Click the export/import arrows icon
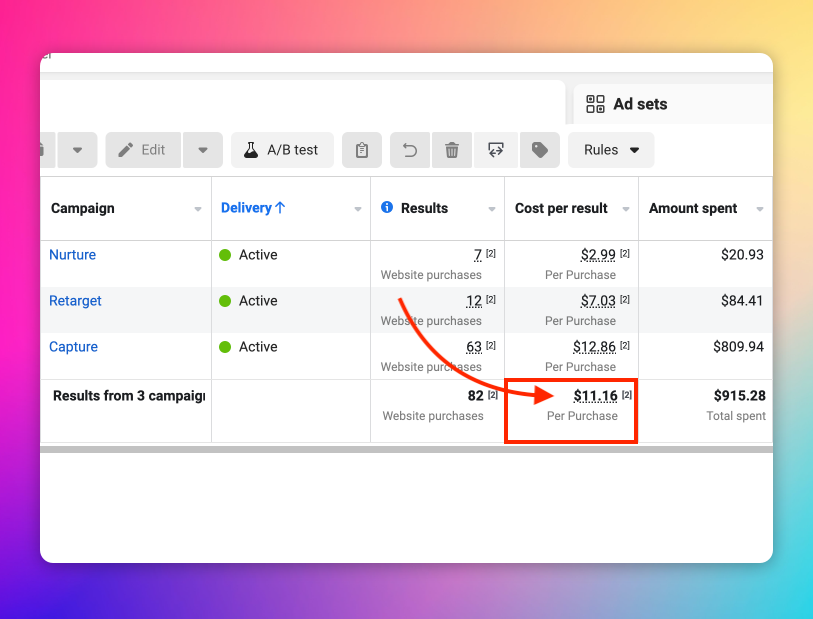Viewport: 813px width, 619px height. click(x=496, y=150)
